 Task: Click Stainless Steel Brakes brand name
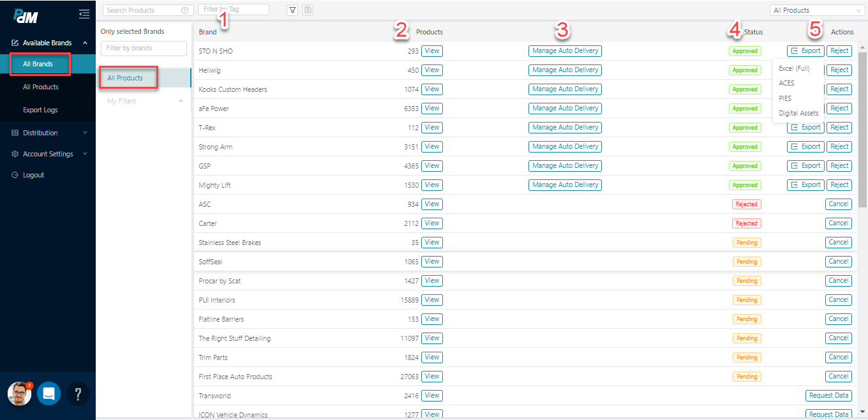coord(230,243)
